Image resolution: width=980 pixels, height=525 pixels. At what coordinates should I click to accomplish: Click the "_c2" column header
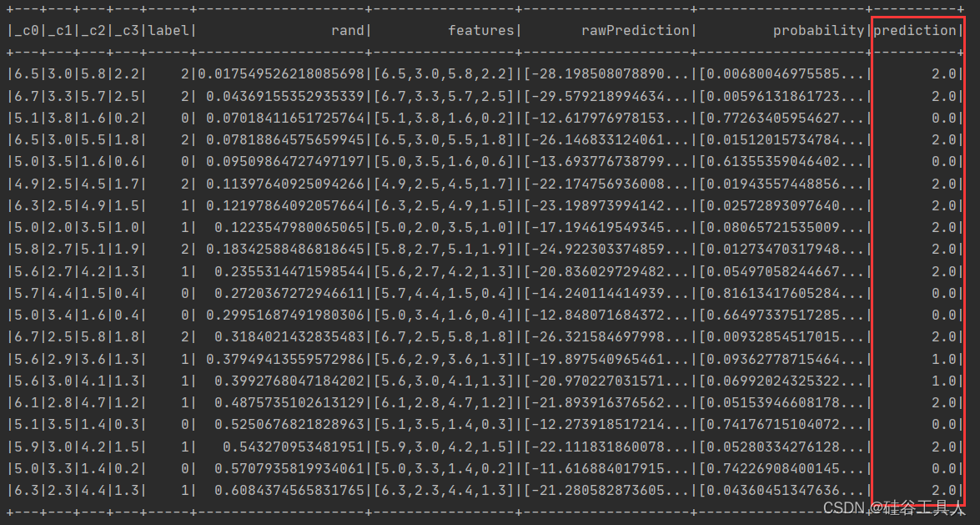[93, 31]
